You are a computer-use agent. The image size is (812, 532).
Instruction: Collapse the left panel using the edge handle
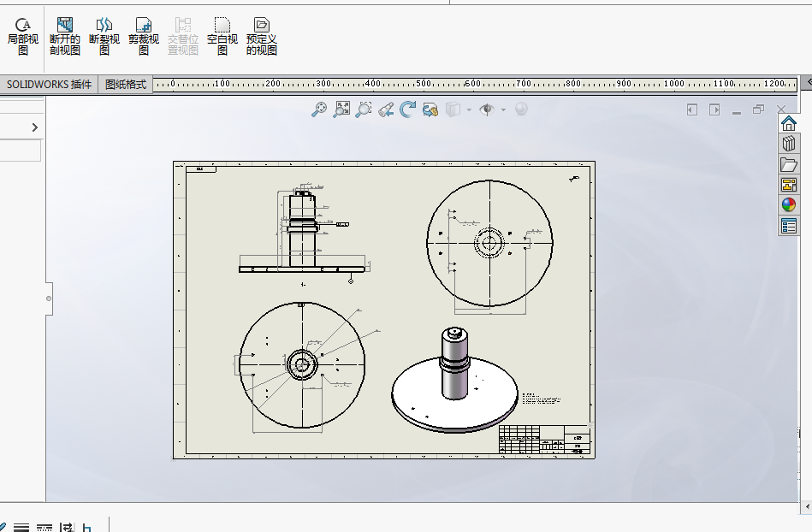point(49,299)
